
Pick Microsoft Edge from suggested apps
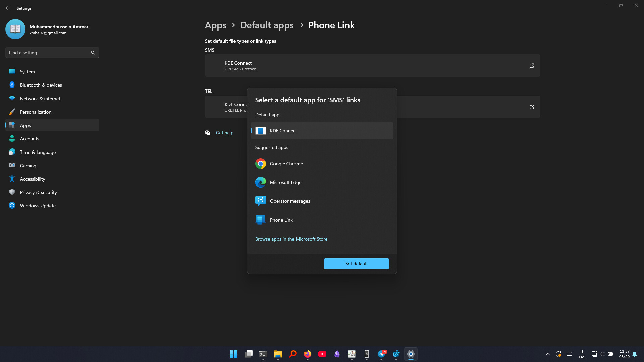[322, 182]
